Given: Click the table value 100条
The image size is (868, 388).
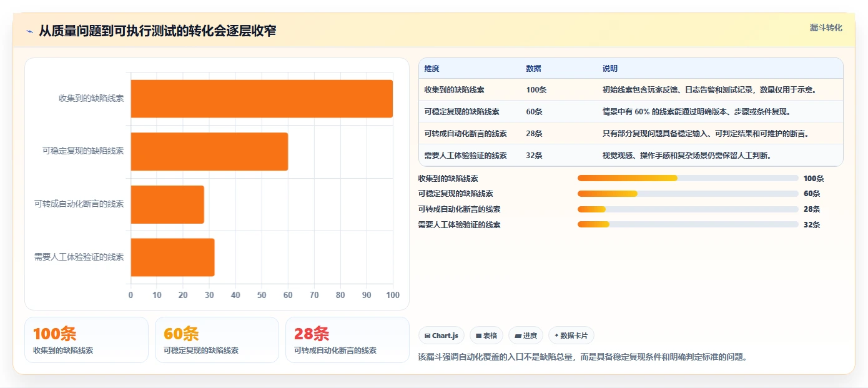Looking at the screenshot, I should 536,90.
